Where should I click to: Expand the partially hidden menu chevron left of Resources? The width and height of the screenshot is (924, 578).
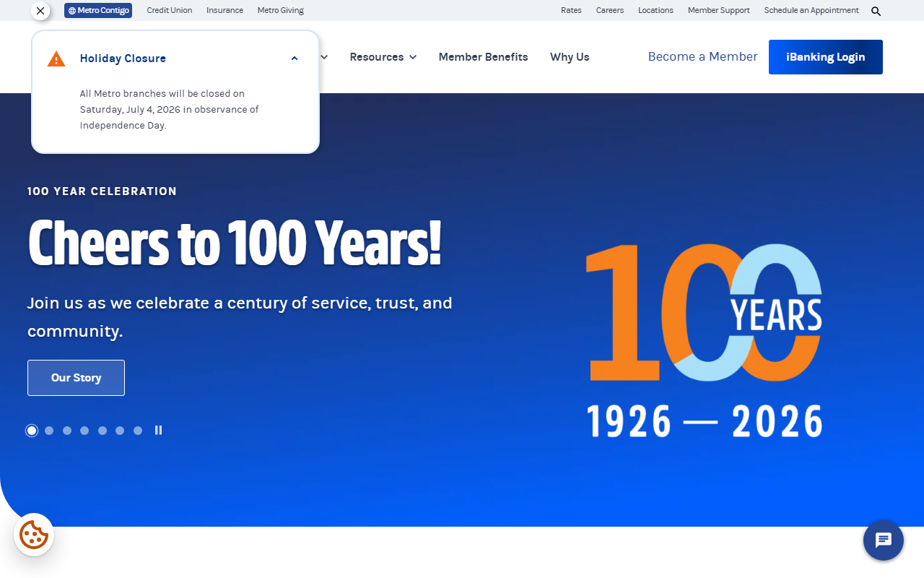point(324,57)
